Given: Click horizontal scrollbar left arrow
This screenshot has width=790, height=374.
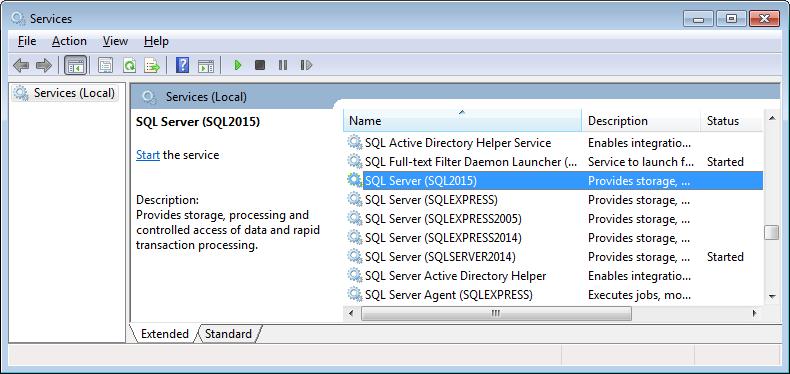Looking at the screenshot, I should point(351,313).
